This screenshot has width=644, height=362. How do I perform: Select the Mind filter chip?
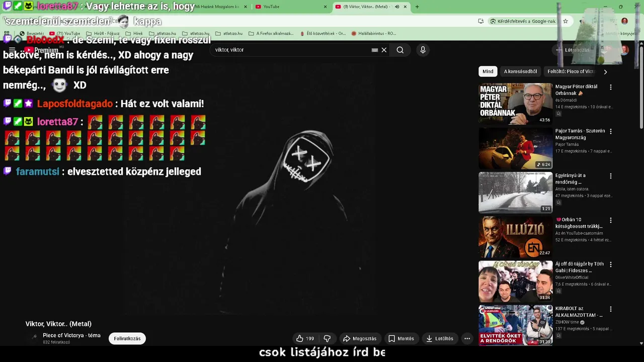(x=488, y=71)
